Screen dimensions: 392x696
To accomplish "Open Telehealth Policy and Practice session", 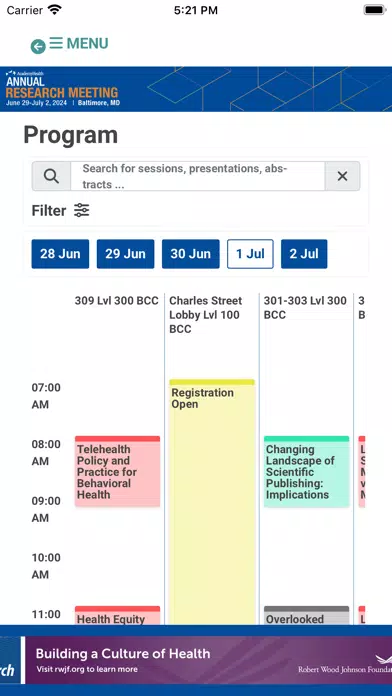I will click(x=117, y=471).
